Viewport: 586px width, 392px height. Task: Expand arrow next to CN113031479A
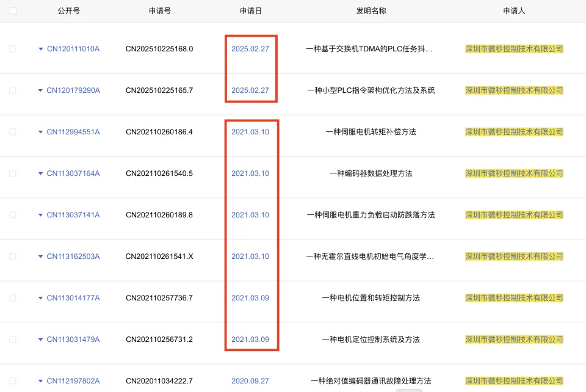(x=41, y=339)
